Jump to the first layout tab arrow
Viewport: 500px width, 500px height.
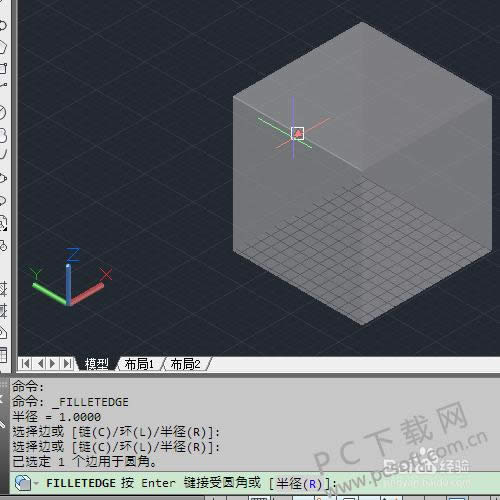25,363
